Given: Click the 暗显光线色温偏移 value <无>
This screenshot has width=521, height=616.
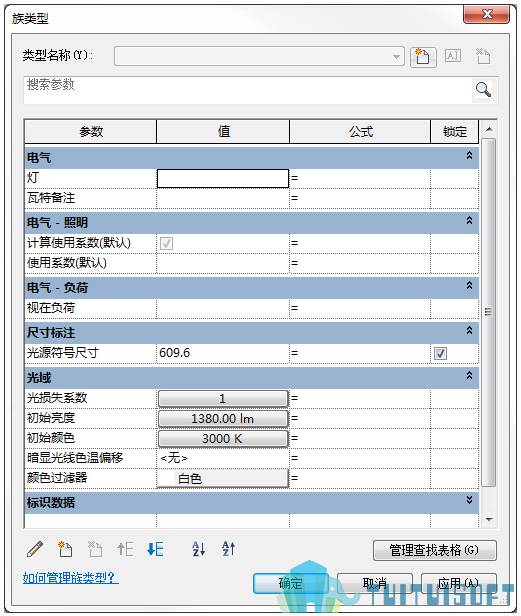Looking at the screenshot, I should (x=223, y=458).
